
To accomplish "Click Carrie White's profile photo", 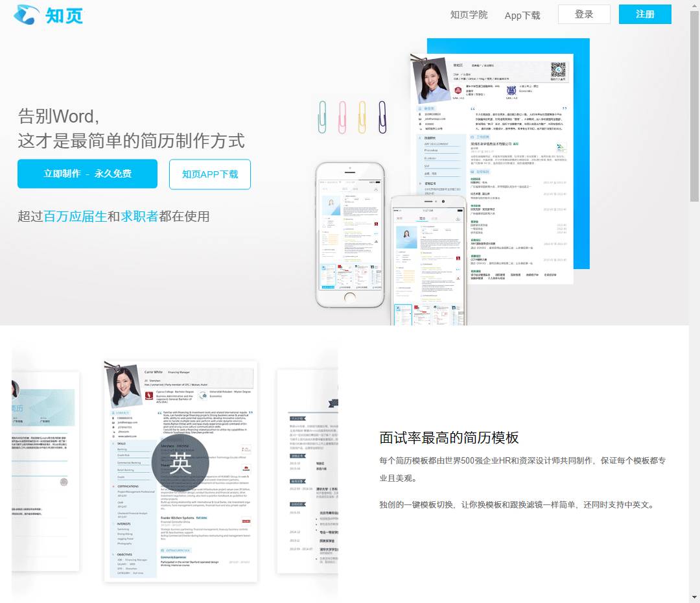I will click(124, 384).
